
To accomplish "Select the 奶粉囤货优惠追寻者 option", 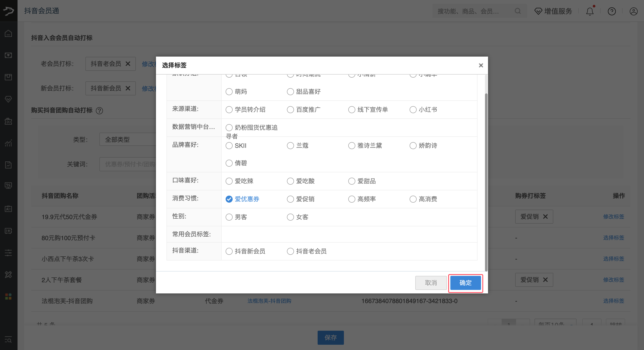I will pyautogui.click(x=251, y=132).
